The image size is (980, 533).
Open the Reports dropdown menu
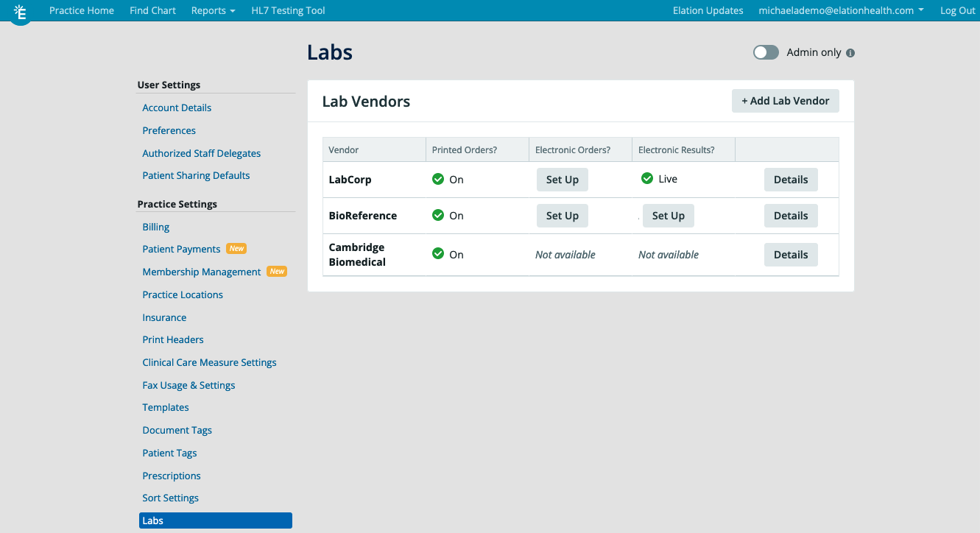pyautogui.click(x=213, y=10)
